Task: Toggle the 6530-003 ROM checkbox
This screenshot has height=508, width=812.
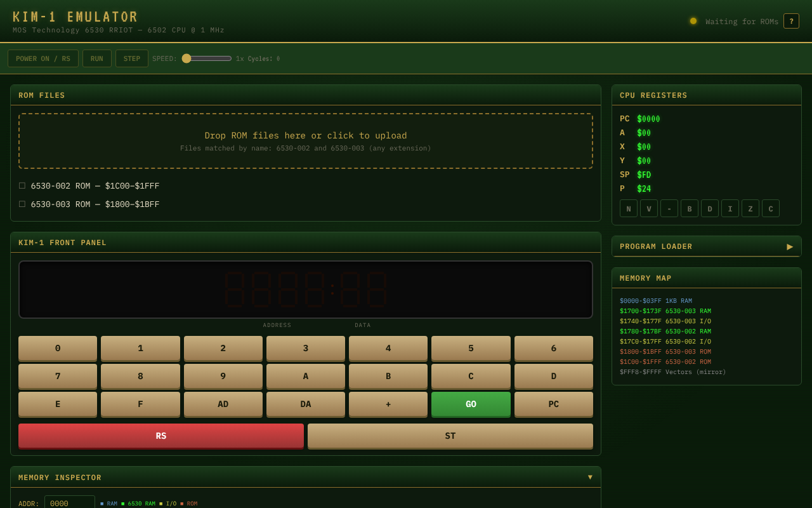Action: [x=22, y=204]
